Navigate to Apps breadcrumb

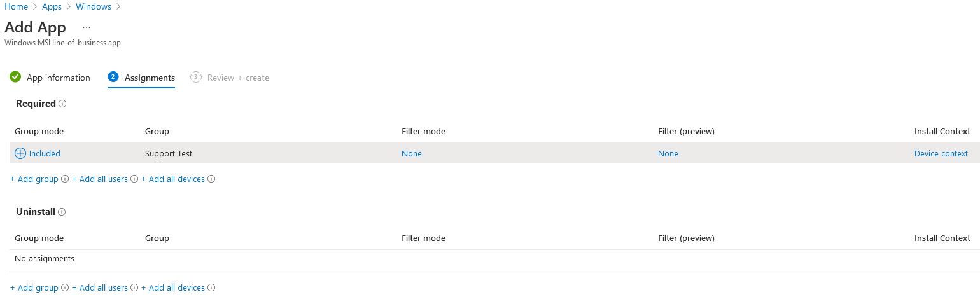(x=52, y=6)
